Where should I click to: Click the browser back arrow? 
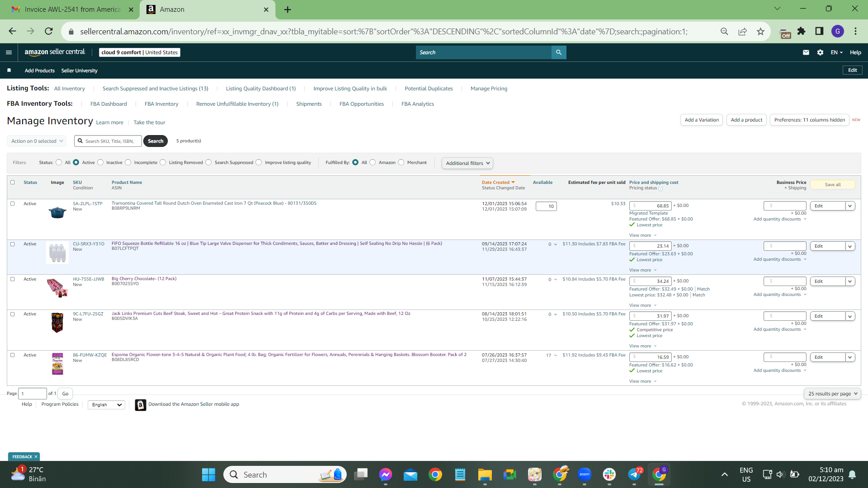click(x=12, y=31)
